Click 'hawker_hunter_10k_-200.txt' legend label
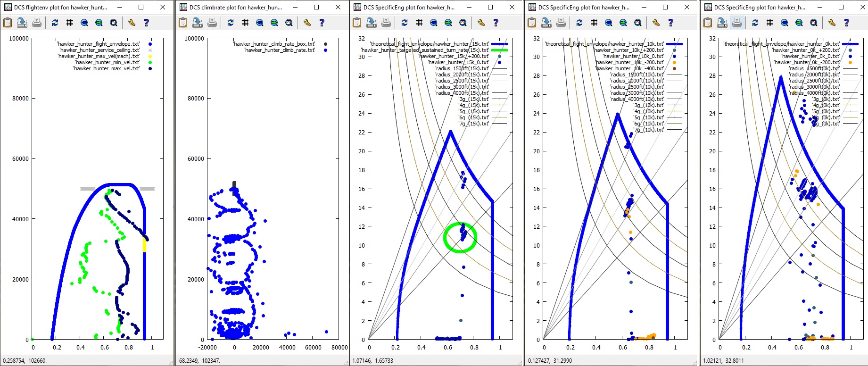The image size is (868, 366). click(629, 62)
